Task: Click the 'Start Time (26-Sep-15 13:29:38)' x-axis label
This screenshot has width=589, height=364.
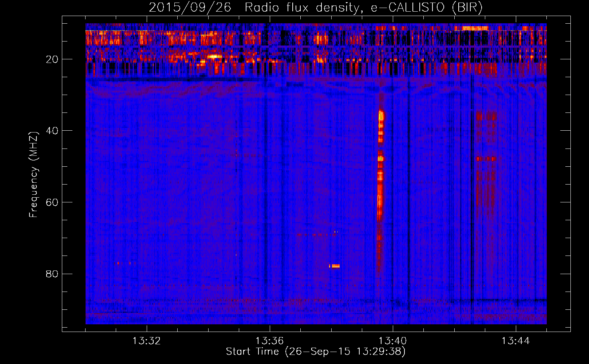Action: coord(316,352)
